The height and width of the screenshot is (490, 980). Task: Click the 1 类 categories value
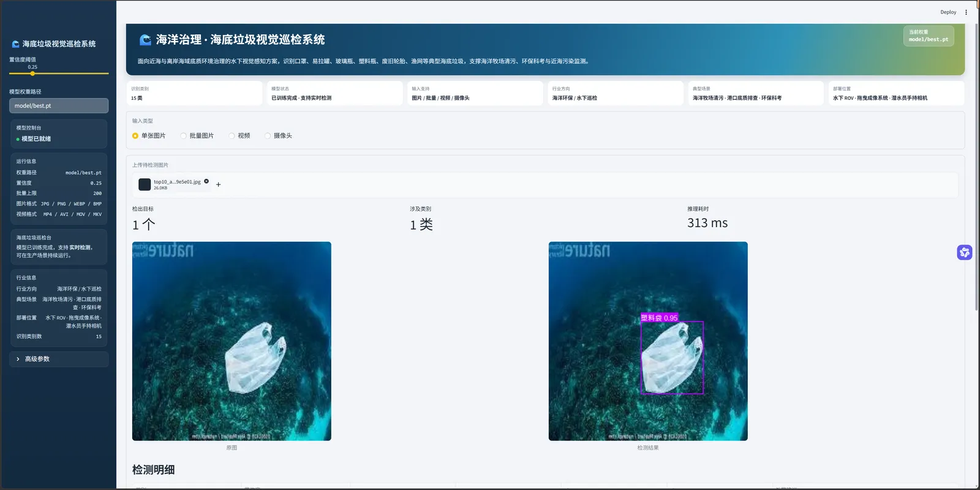click(421, 225)
